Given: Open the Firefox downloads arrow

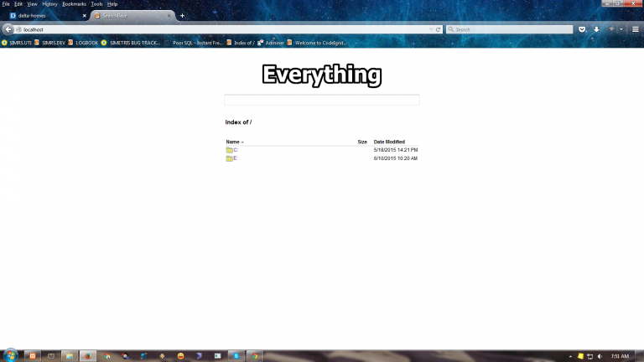Looking at the screenshot, I should click(596, 28).
